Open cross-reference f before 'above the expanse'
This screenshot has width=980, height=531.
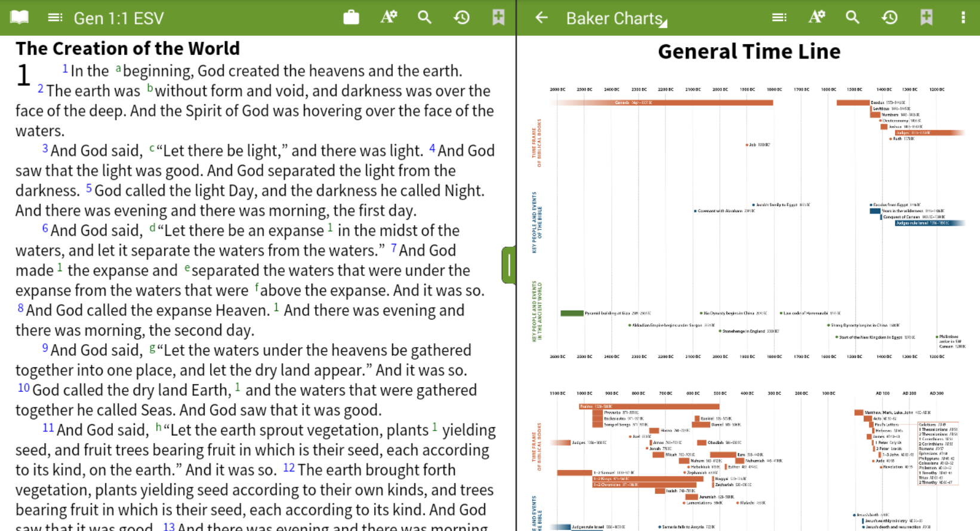pyautogui.click(x=257, y=287)
